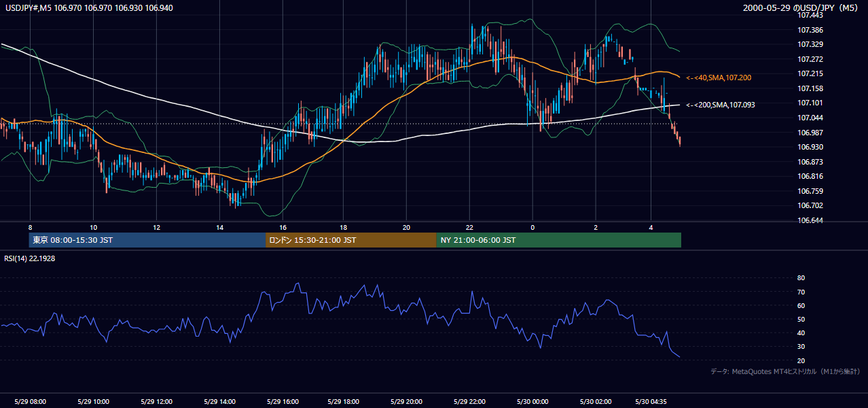Click the MetaQuotes MT4 data source note

click(x=785, y=371)
